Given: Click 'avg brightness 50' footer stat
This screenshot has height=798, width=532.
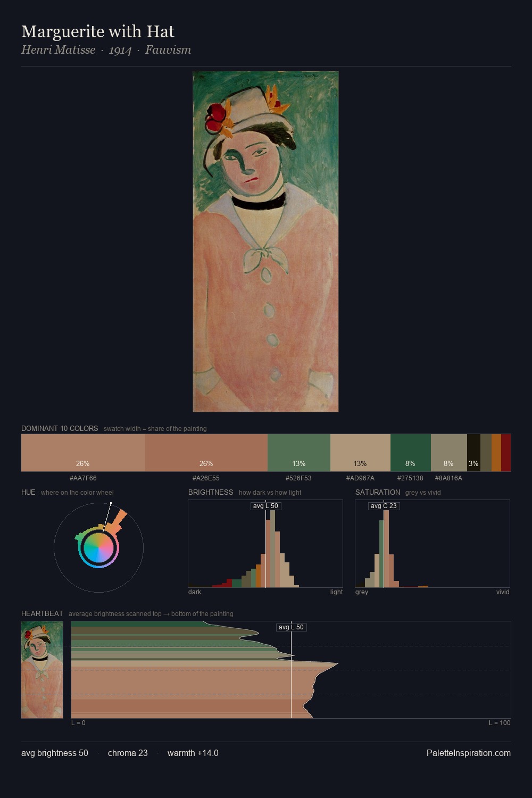Looking at the screenshot, I should 55,753.
